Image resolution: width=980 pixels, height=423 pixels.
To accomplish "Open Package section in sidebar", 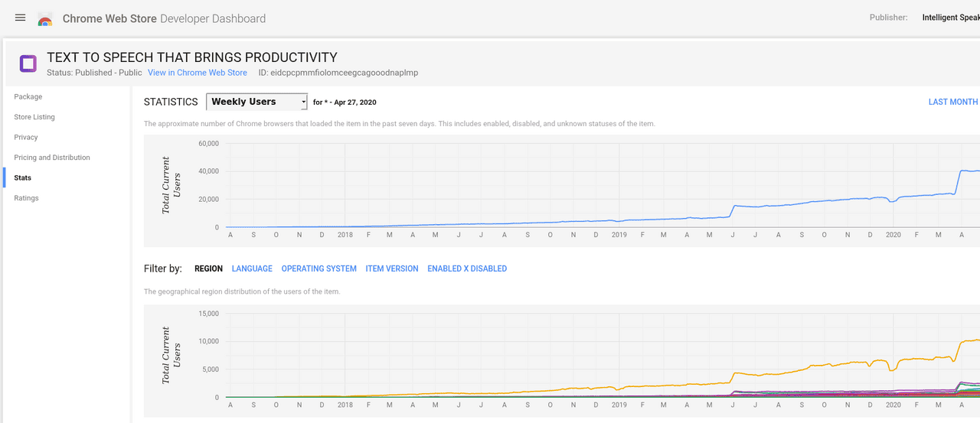I will point(28,97).
